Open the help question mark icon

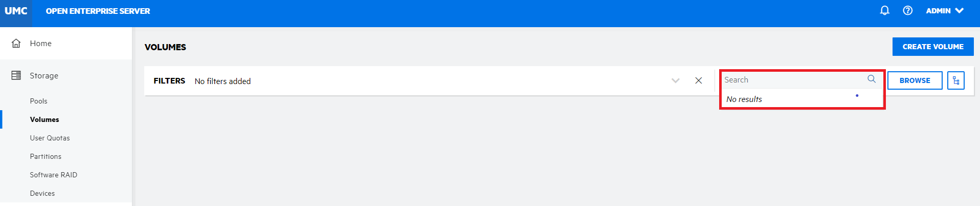(x=907, y=10)
